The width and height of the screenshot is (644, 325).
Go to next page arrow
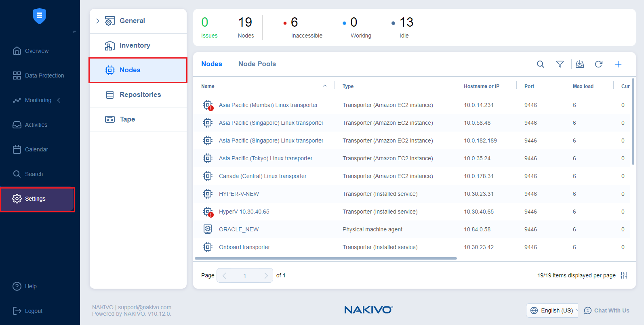[x=265, y=275]
